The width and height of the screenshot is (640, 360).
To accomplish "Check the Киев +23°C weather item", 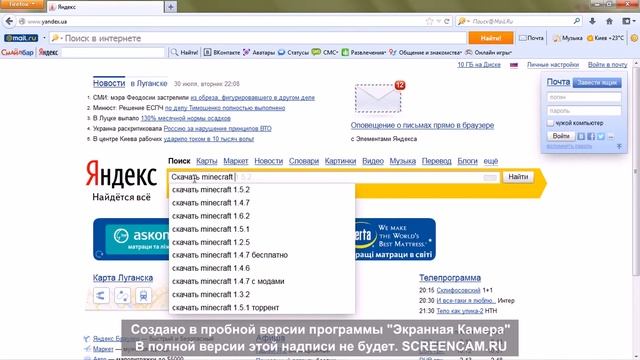I will (605, 38).
